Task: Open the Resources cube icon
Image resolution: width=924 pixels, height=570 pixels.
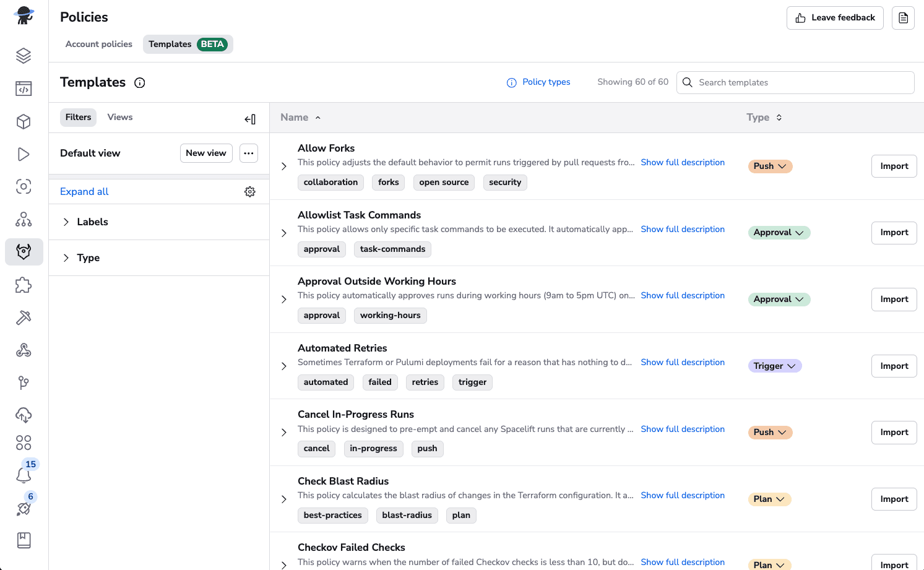Action: pos(24,121)
